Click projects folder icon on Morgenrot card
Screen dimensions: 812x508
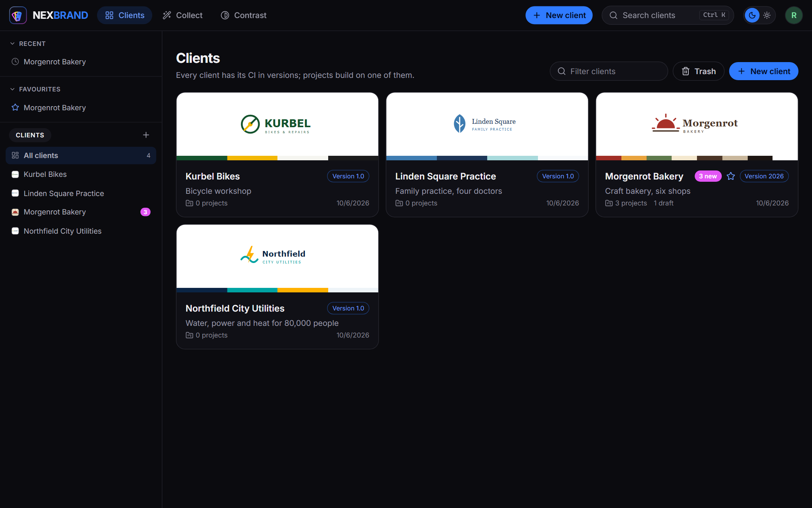pyautogui.click(x=609, y=203)
